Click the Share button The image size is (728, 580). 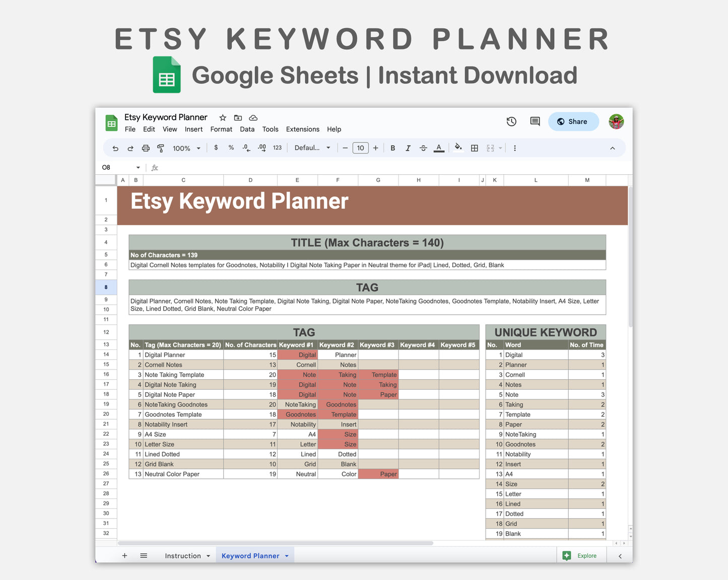(x=573, y=121)
